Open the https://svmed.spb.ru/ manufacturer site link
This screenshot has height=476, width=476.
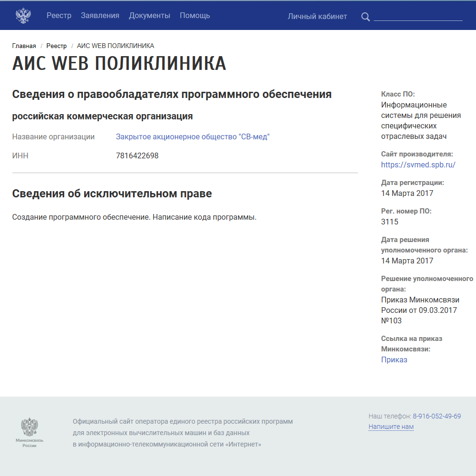(x=418, y=165)
